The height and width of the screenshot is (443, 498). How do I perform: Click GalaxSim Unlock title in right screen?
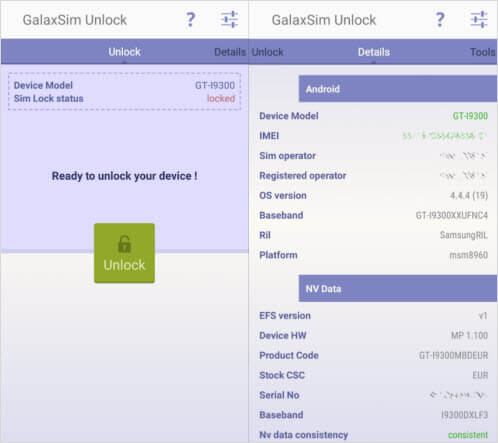[x=324, y=20]
